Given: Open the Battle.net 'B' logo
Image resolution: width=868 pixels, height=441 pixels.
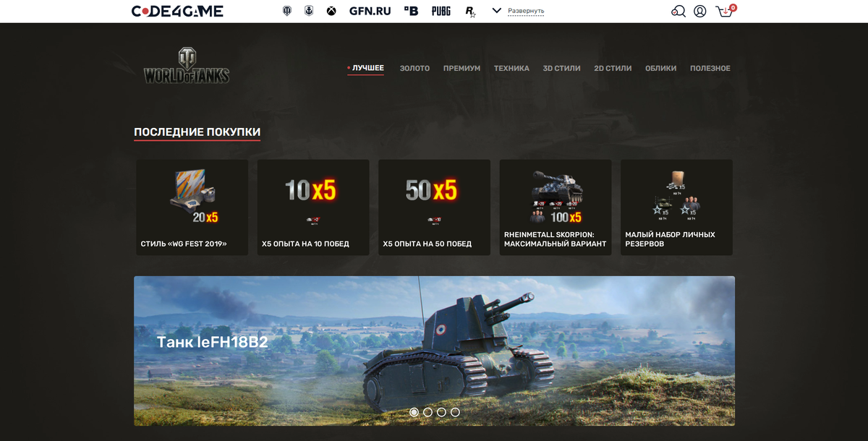Looking at the screenshot, I should tap(411, 11).
